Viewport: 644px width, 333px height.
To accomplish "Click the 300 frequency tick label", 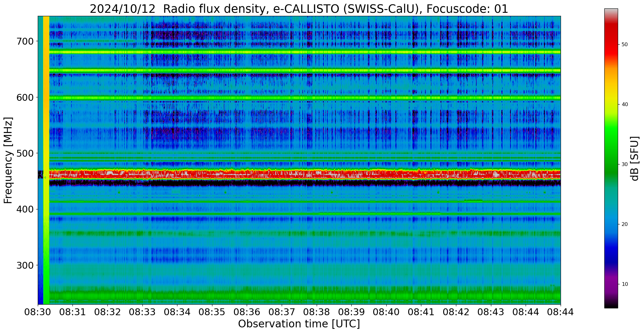I will (25, 265).
